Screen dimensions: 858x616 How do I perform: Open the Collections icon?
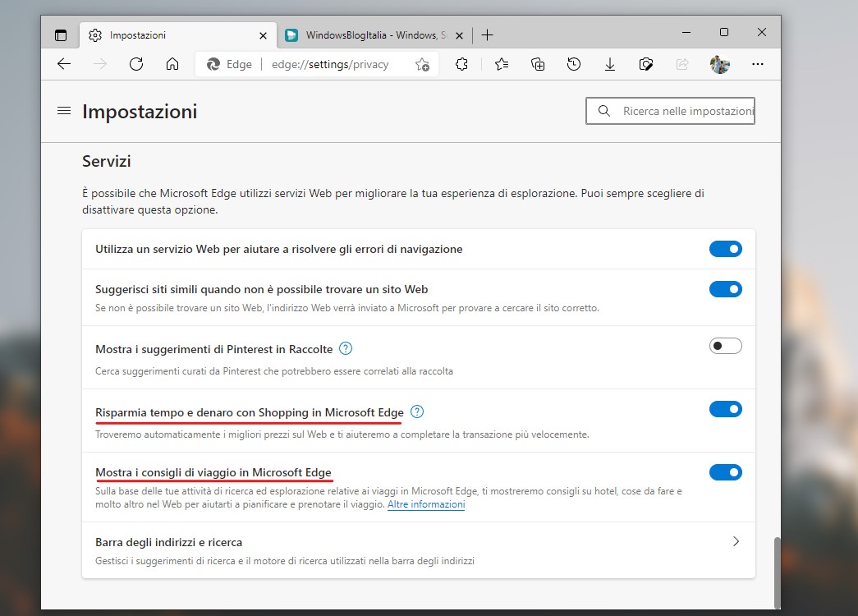(538, 65)
